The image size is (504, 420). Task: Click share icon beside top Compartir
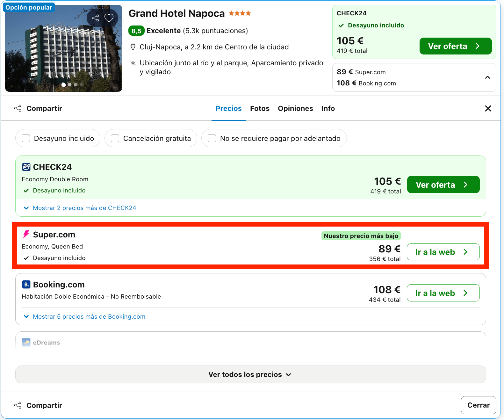pyautogui.click(x=18, y=108)
